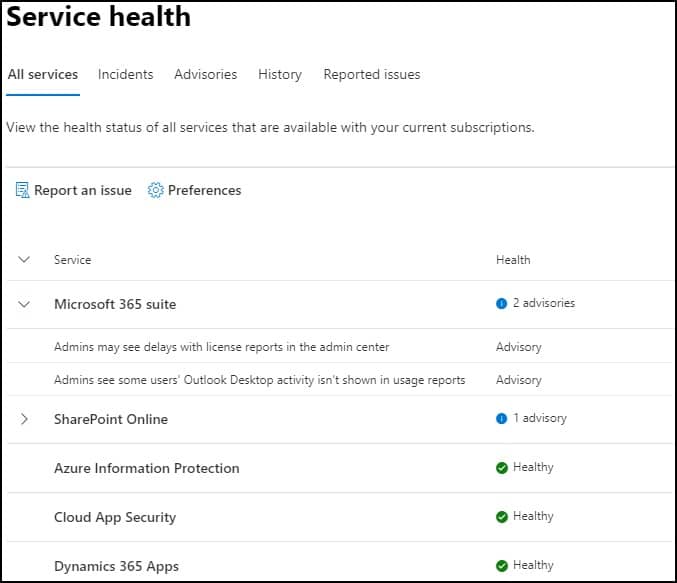Click green check icon for Cloud App Security
677x583 pixels.
click(502, 516)
